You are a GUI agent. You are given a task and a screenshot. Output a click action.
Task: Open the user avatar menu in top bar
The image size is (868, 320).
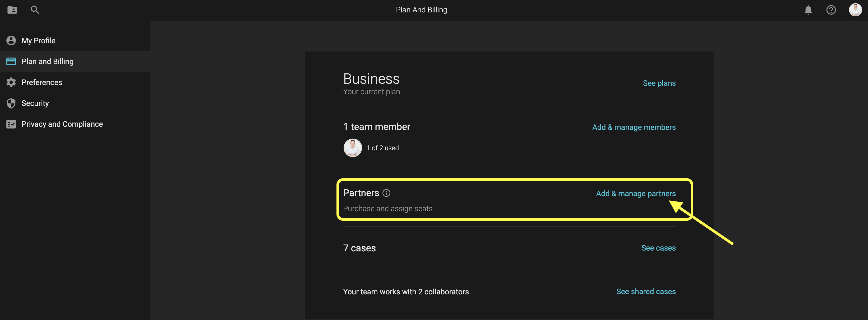(x=855, y=10)
